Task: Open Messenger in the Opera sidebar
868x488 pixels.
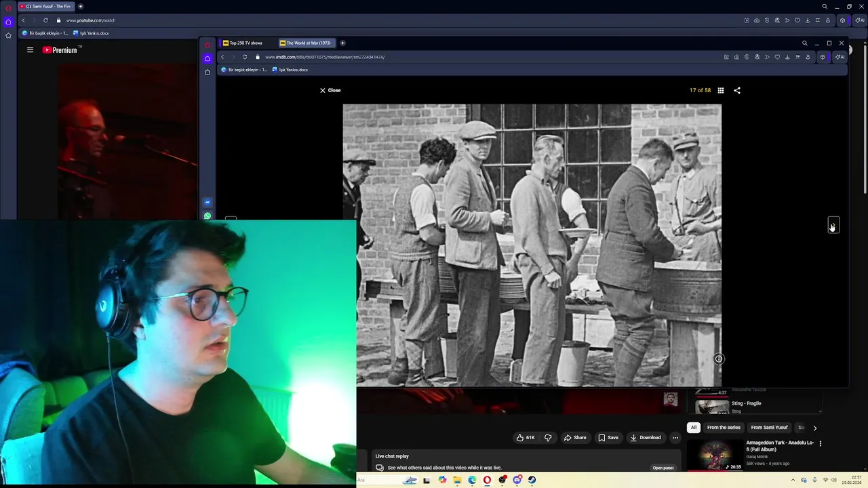Action: [x=208, y=202]
